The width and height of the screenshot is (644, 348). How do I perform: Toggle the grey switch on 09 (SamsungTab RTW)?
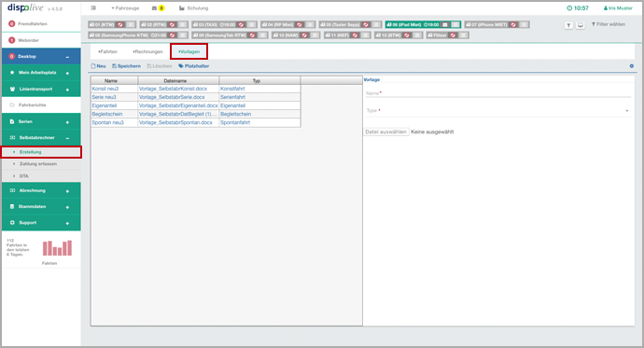[262, 35]
